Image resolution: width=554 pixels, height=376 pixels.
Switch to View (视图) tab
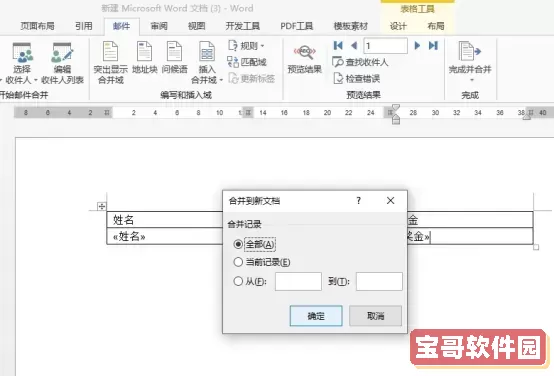coord(196,26)
